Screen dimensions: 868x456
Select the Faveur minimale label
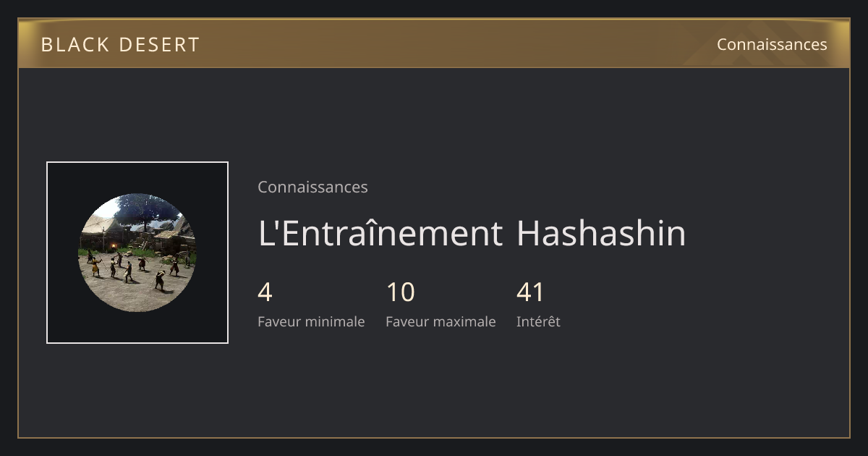(311, 321)
